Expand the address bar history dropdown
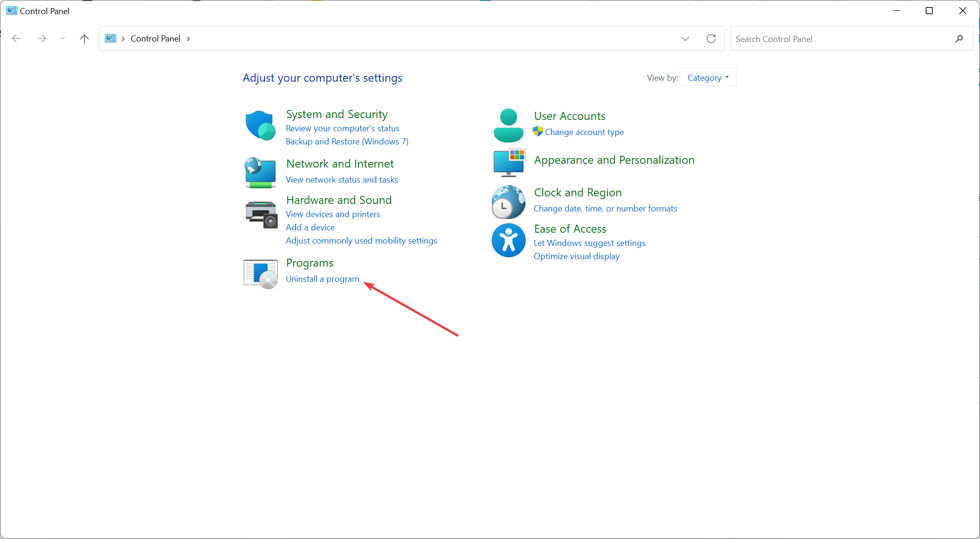Viewport: 980px width, 539px height. [685, 39]
